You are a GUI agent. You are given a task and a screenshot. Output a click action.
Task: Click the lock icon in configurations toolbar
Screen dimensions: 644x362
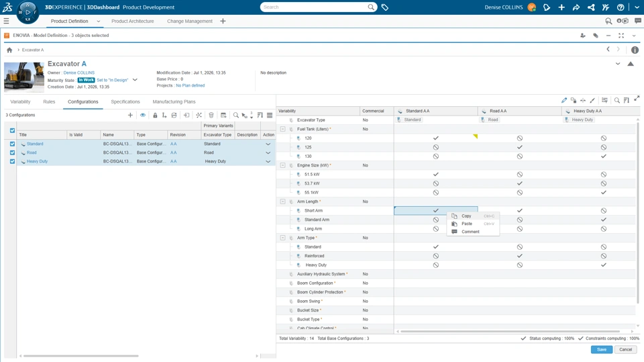155,116
